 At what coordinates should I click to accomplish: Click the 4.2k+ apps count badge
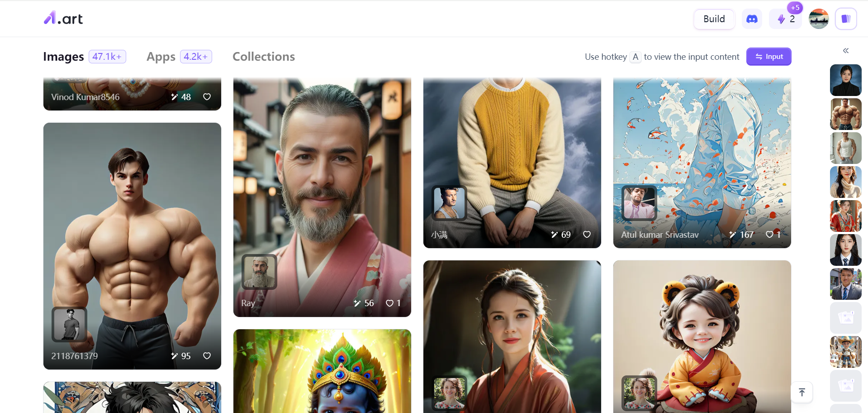196,57
